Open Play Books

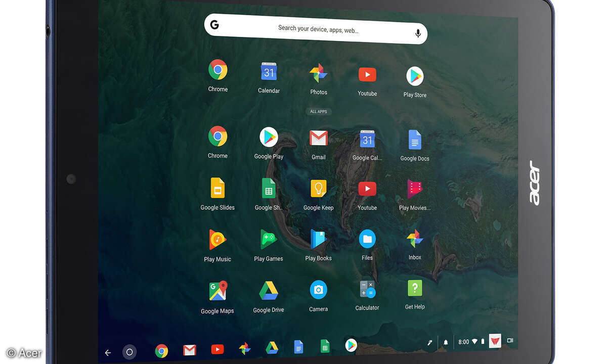319,239
